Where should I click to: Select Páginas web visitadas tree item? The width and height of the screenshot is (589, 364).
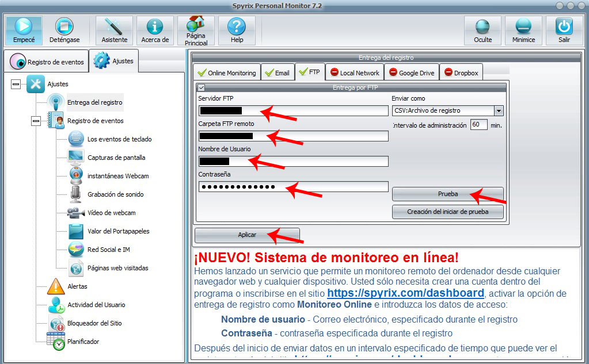pos(117,268)
